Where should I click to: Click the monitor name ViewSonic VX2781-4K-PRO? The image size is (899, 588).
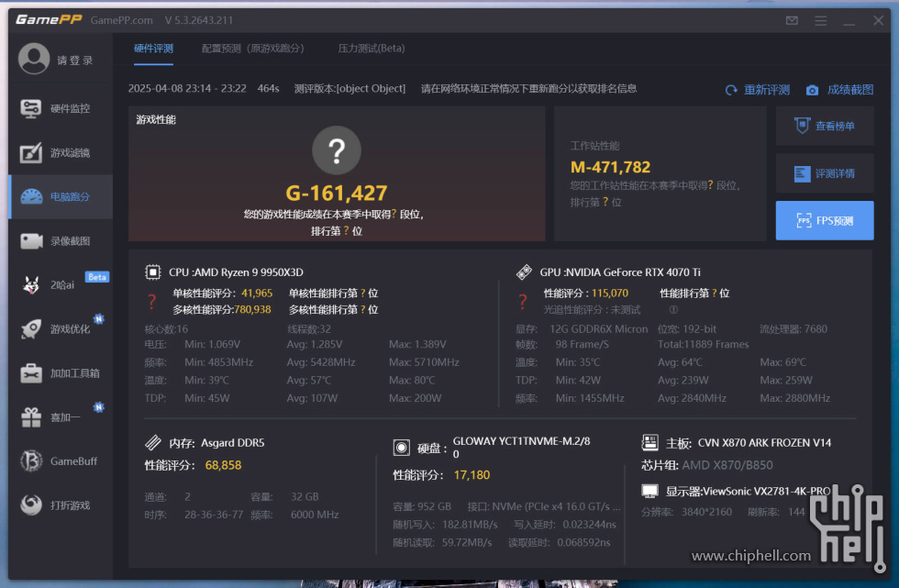(x=767, y=491)
